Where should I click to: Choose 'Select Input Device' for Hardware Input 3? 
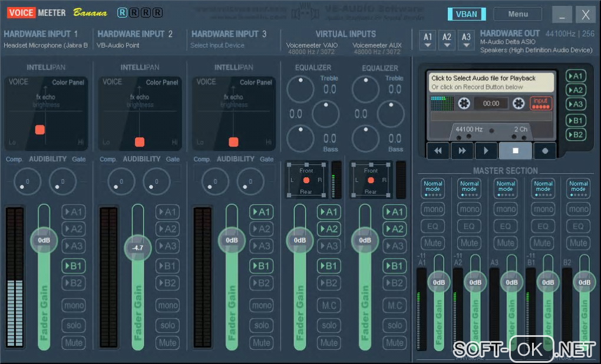pyautogui.click(x=217, y=45)
